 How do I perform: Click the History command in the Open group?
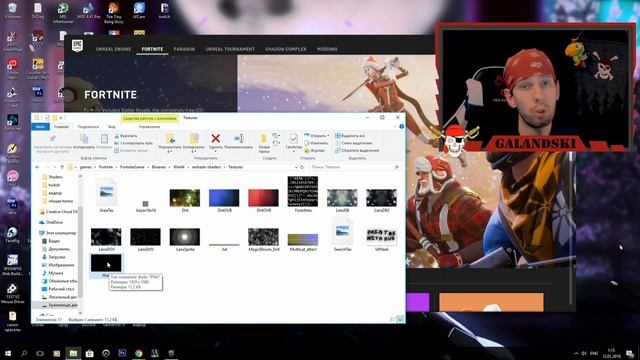pos(315,150)
